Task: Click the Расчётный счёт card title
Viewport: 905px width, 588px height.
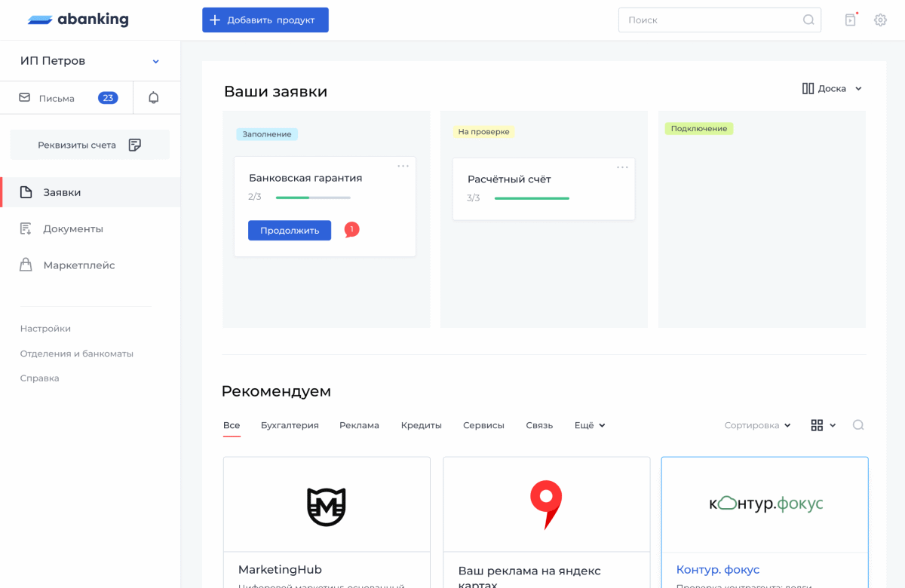Action: (x=509, y=179)
